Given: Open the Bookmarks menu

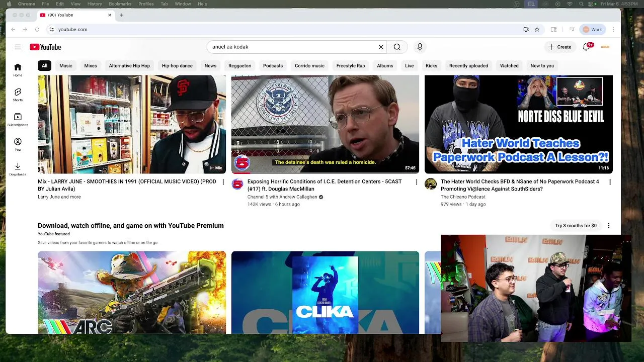Looking at the screenshot, I should [120, 4].
